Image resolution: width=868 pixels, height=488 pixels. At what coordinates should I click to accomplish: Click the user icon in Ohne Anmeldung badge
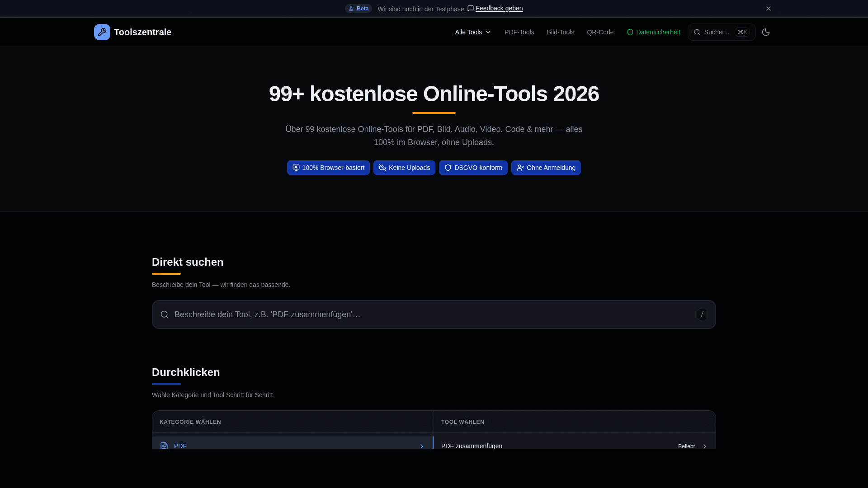(x=520, y=168)
